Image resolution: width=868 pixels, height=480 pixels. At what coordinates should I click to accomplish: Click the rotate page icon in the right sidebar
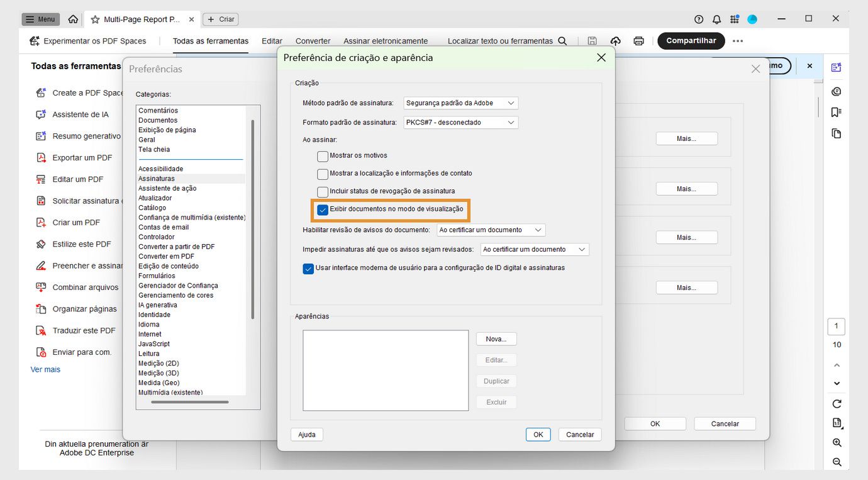coord(837,403)
